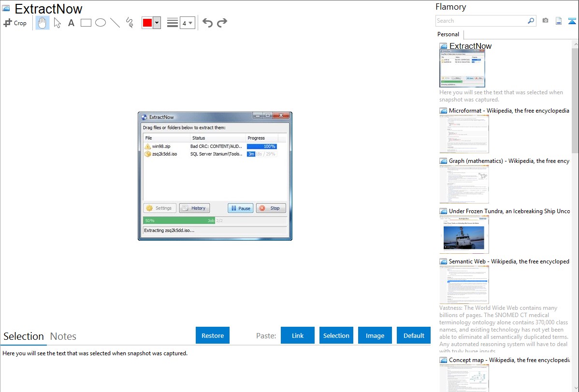Switch to the Notes tab
The width and height of the screenshot is (579, 392).
(x=63, y=336)
